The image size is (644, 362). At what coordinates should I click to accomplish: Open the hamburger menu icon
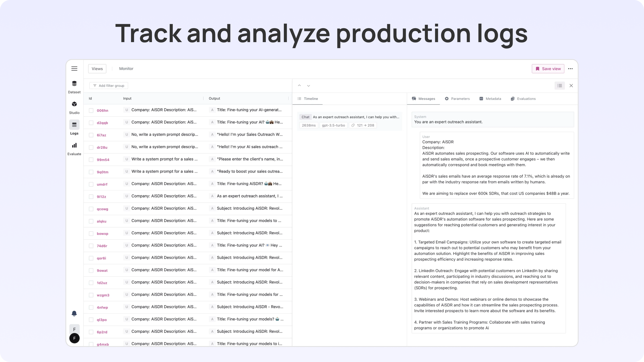click(74, 69)
